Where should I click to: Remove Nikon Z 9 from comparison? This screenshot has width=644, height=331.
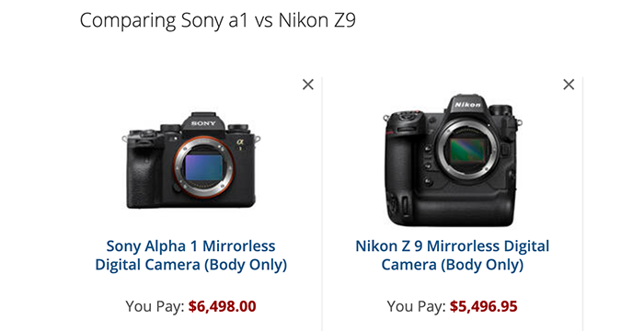coord(569,85)
